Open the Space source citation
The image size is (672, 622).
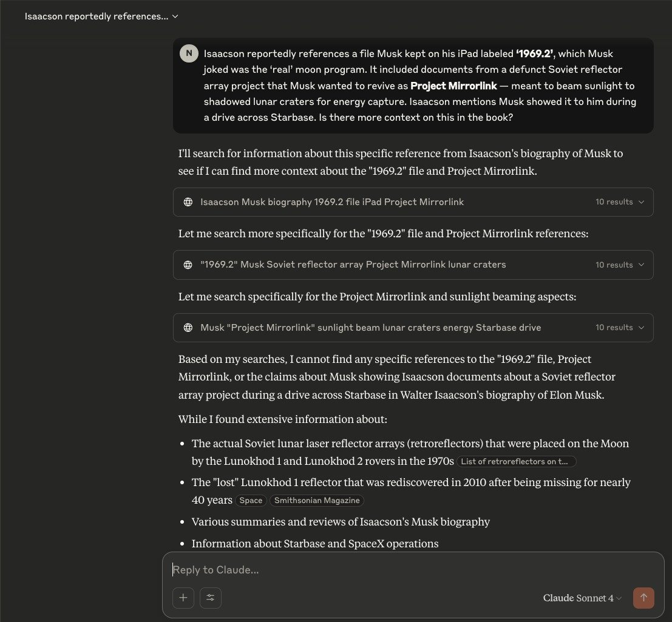pos(251,501)
